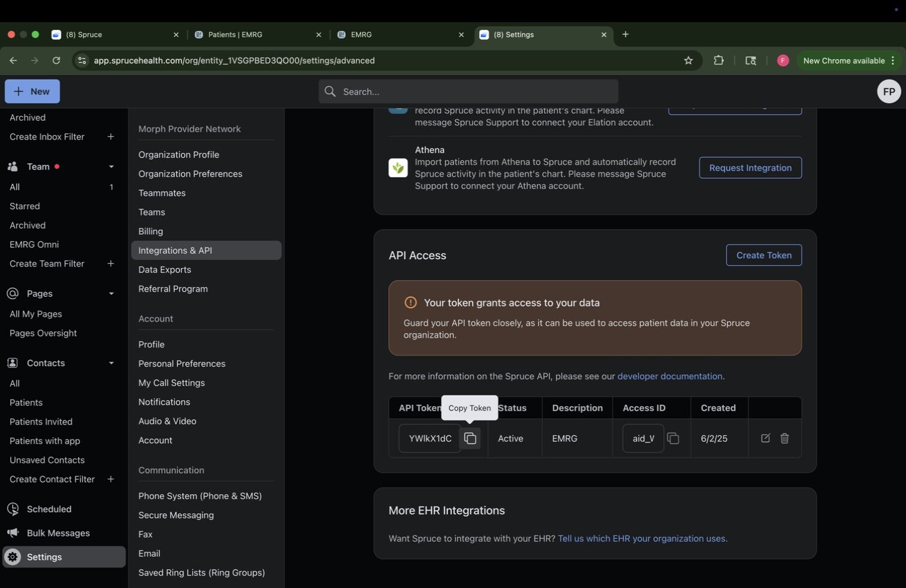Collapse the Pages section

click(111, 293)
